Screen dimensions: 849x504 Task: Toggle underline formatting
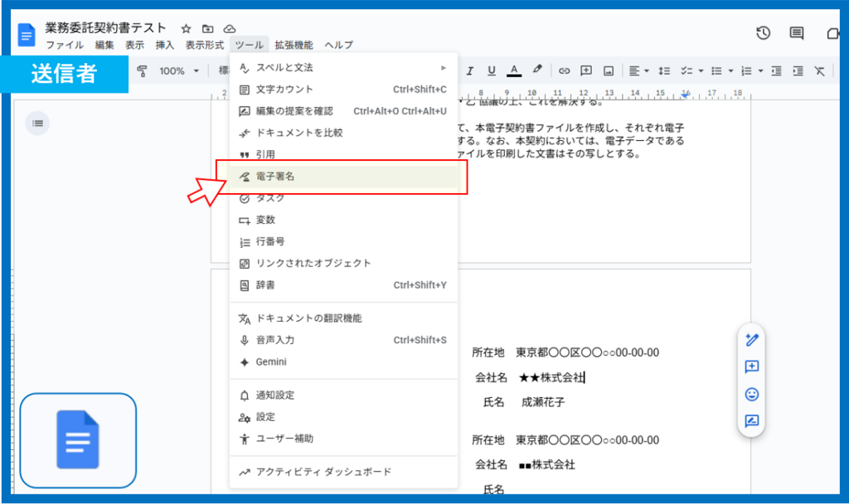[x=492, y=70]
